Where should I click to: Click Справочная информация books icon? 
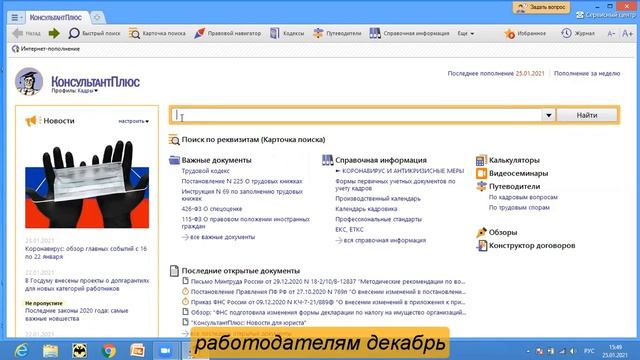tap(327, 160)
